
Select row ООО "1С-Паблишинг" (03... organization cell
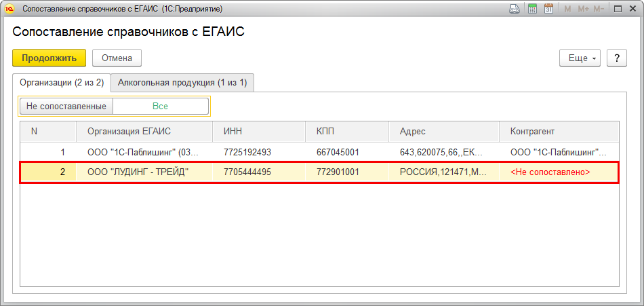point(144,152)
